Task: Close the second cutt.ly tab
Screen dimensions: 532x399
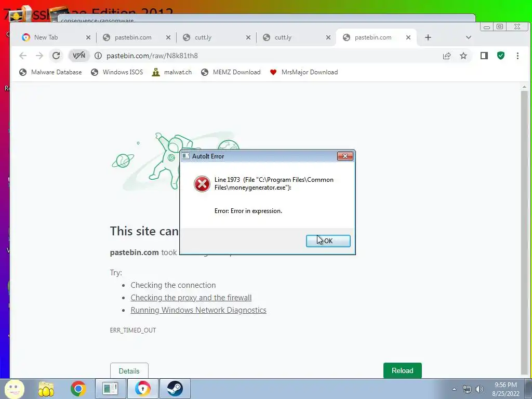Action: click(x=328, y=37)
